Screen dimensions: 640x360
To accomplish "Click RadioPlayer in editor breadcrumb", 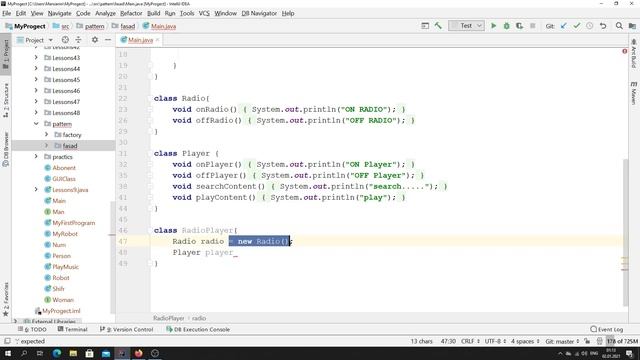I will pyautogui.click(x=169, y=318).
